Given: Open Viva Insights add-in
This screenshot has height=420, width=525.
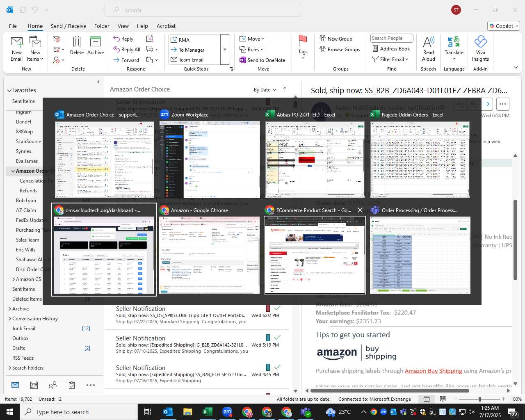Looking at the screenshot, I should (480, 48).
